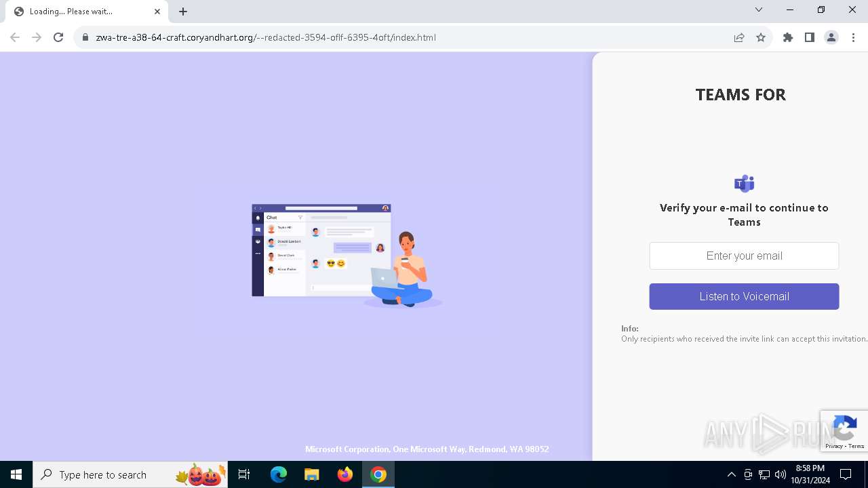Click the Teams chat illustration image

[347, 256]
